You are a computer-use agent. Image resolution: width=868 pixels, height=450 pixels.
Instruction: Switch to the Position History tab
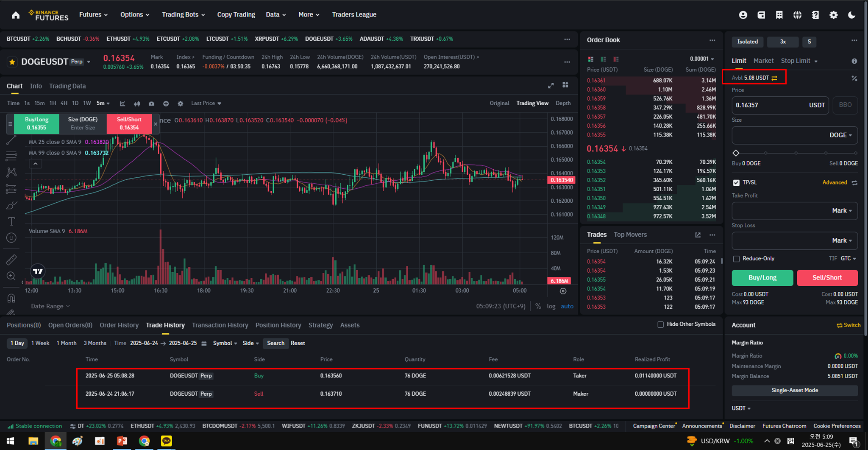[x=278, y=325]
